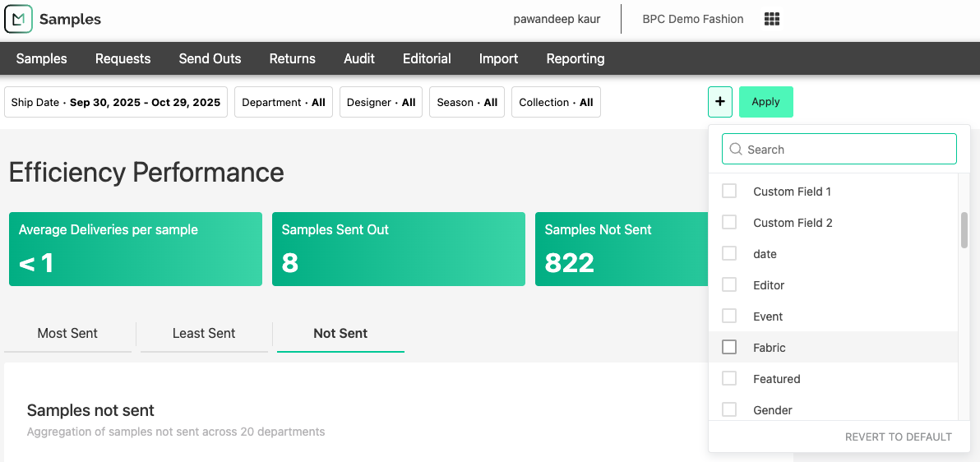The height and width of the screenshot is (462, 980).
Task: Open the apps grid launcher icon
Action: click(x=771, y=19)
